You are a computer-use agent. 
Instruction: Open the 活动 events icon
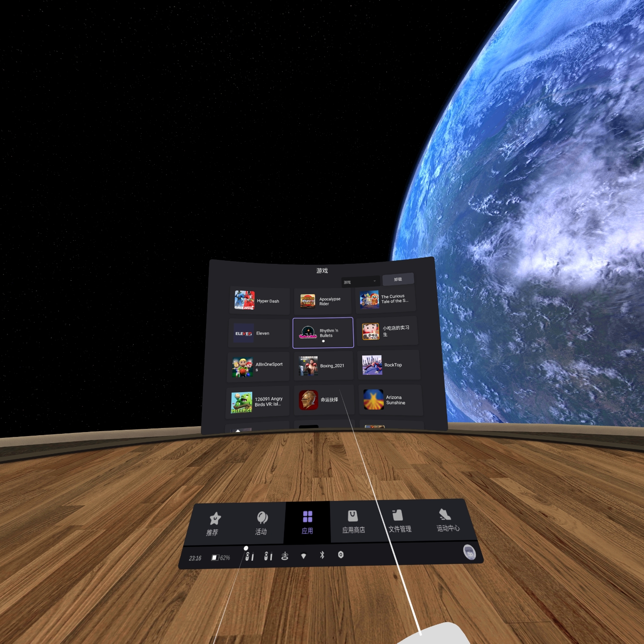(261, 521)
